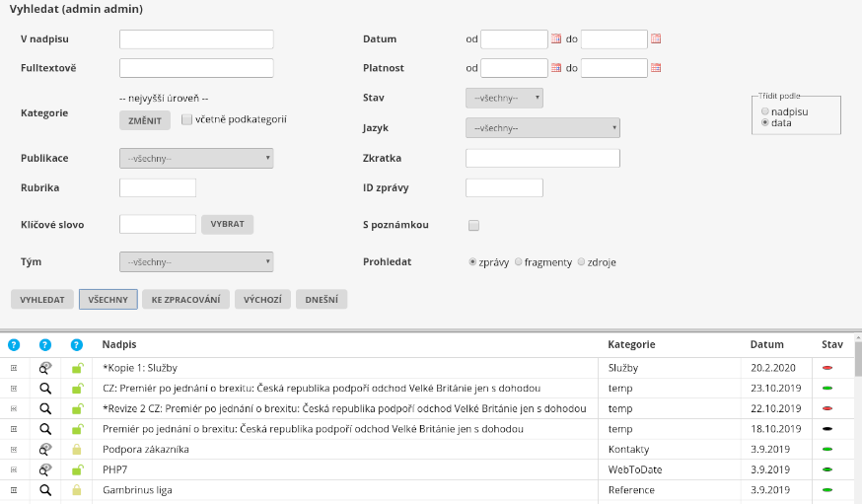This screenshot has height=504, width=862.
Task: Click magnifier preview icon for PHP7 row
Action: (45, 469)
